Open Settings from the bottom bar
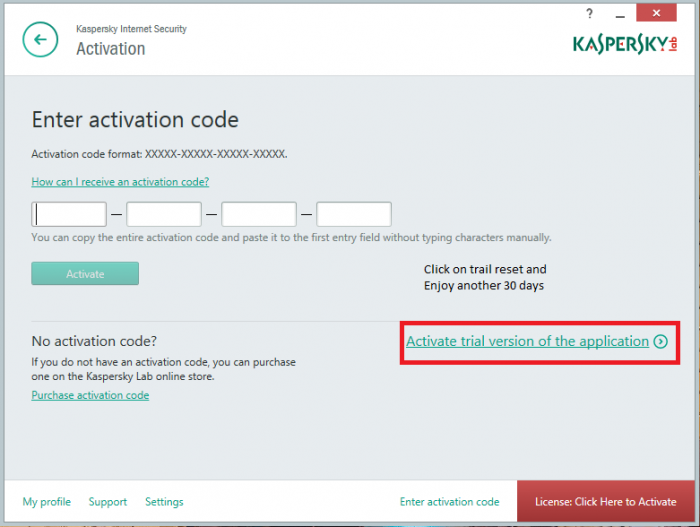The image size is (700, 527). pos(164,502)
